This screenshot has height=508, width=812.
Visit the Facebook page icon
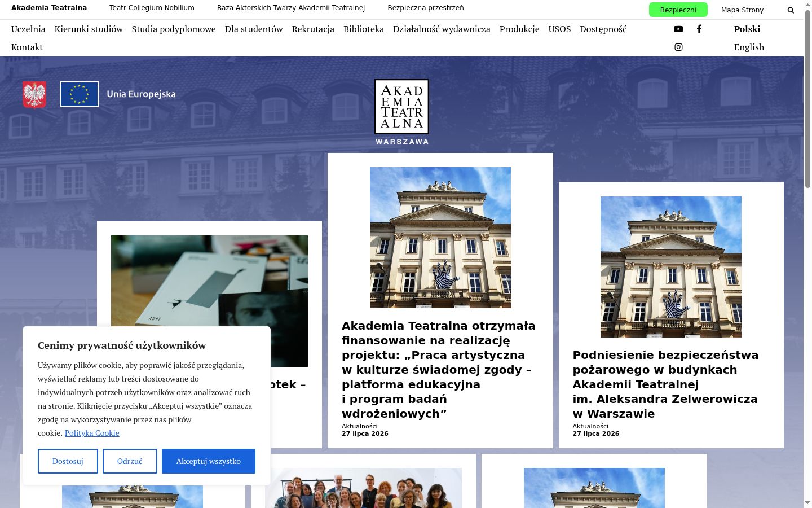point(699,29)
